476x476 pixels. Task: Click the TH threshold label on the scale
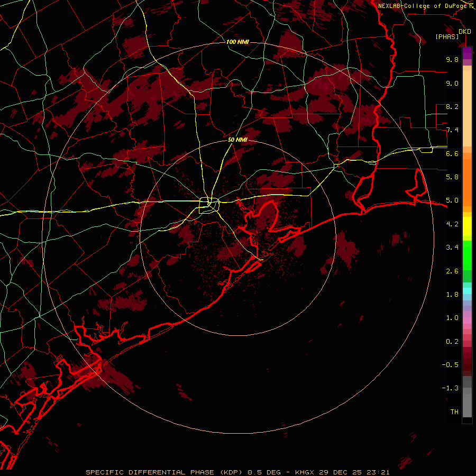[x=454, y=412]
